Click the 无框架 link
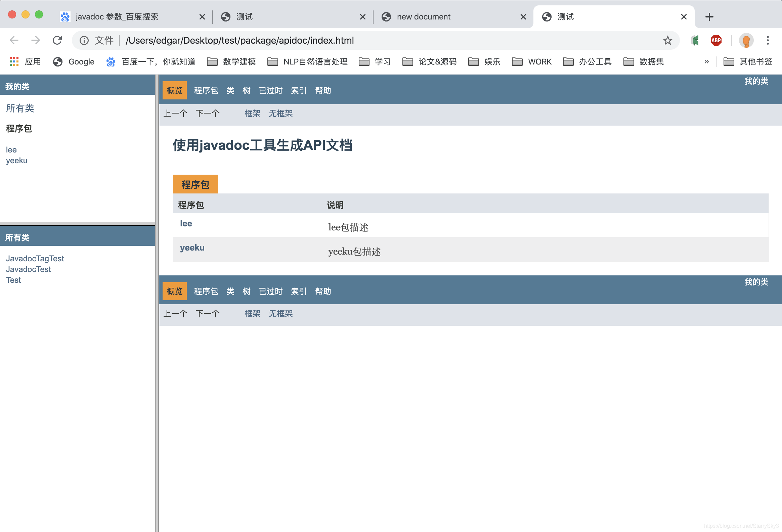 click(280, 114)
